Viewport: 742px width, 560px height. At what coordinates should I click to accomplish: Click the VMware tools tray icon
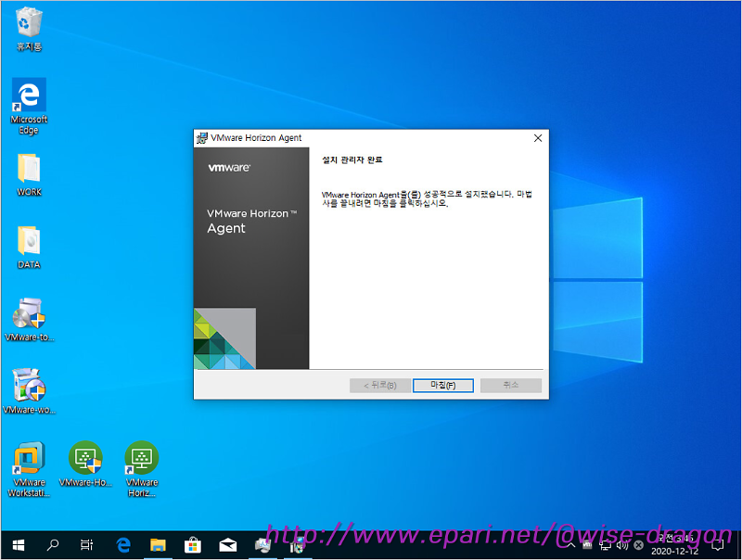(587, 545)
